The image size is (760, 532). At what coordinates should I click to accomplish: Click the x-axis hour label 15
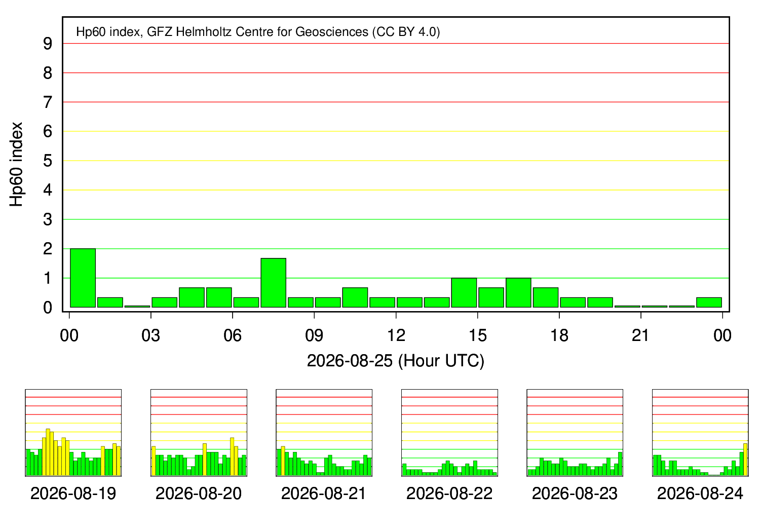tap(477, 335)
